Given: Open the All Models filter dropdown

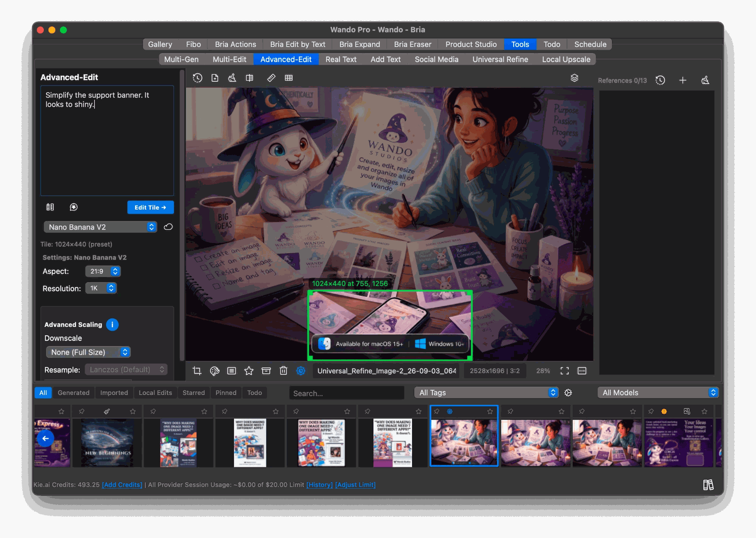Looking at the screenshot, I should pos(658,393).
